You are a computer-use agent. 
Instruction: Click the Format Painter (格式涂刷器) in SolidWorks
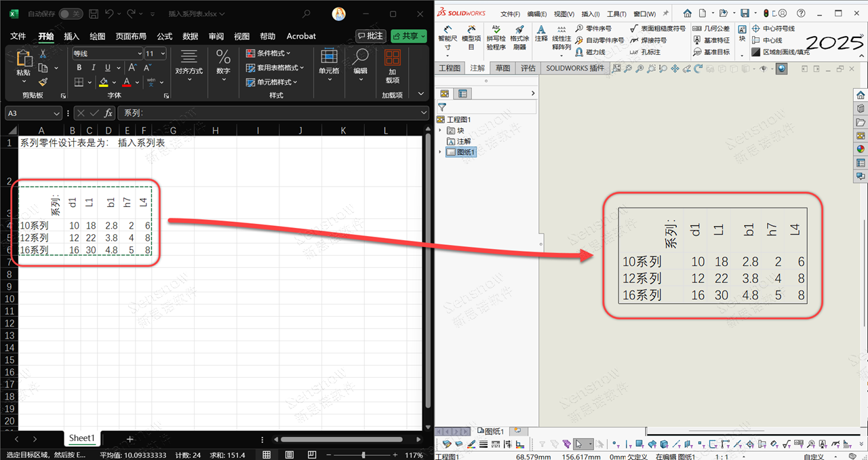519,35
